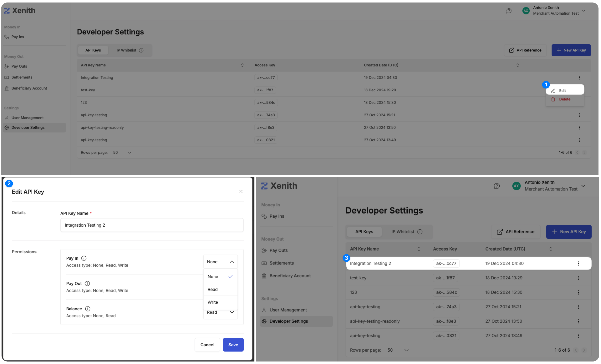Sort by API Key Name in lower table
This screenshot has height=364, width=601.
tap(419, 249)
